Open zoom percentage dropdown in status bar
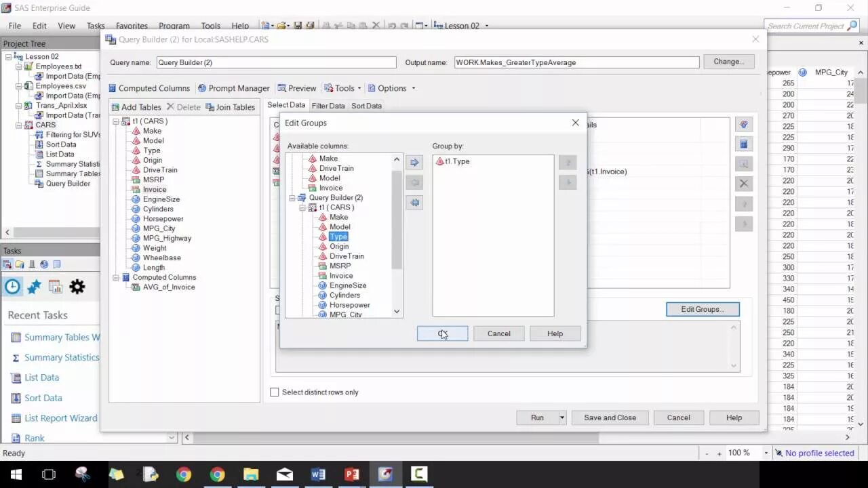868x488 pixels. click(766, 453)
